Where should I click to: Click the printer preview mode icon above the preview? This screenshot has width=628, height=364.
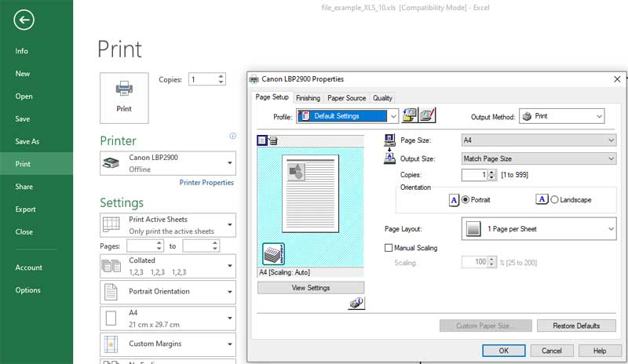pos(273,140)
